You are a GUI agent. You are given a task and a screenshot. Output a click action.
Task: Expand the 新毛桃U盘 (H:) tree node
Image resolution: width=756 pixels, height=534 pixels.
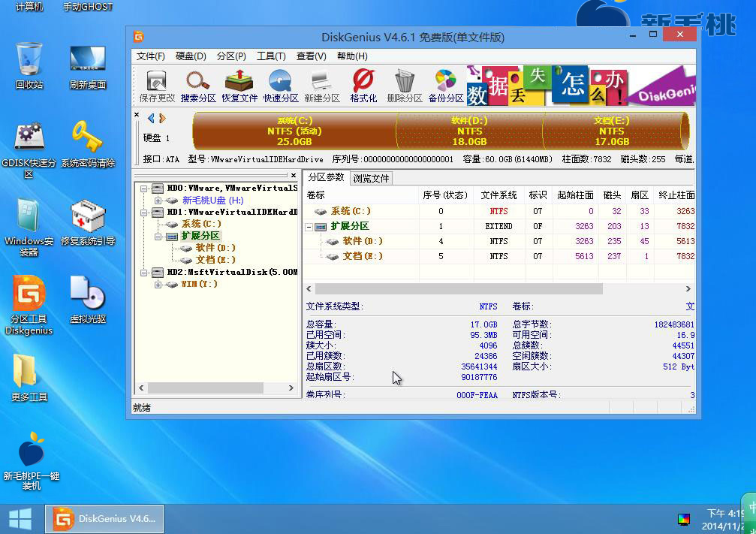(158, 201)
